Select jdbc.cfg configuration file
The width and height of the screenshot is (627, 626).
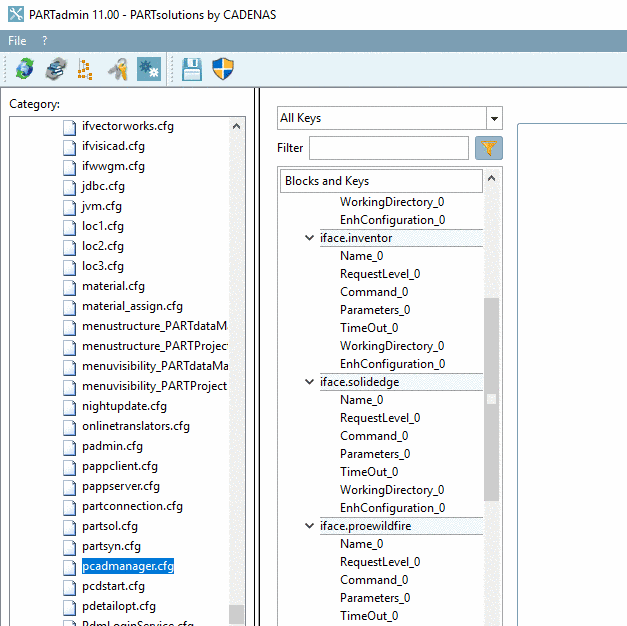click(x=103, y=186)
